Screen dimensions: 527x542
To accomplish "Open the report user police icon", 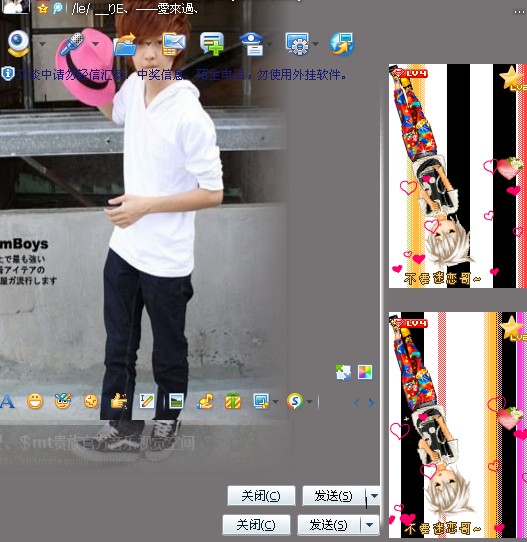I will (x=252, y=44).
